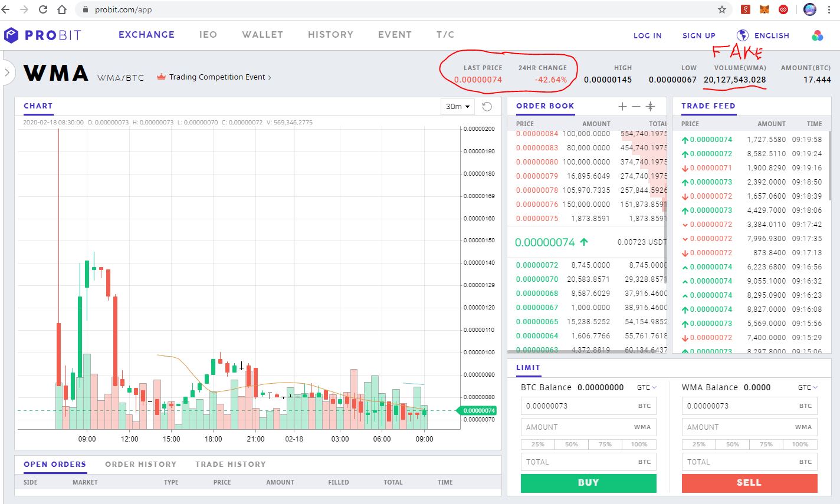Click trade feed vertical scrollbar
This screenshot has height=504, width=840.
pos(830,165)
